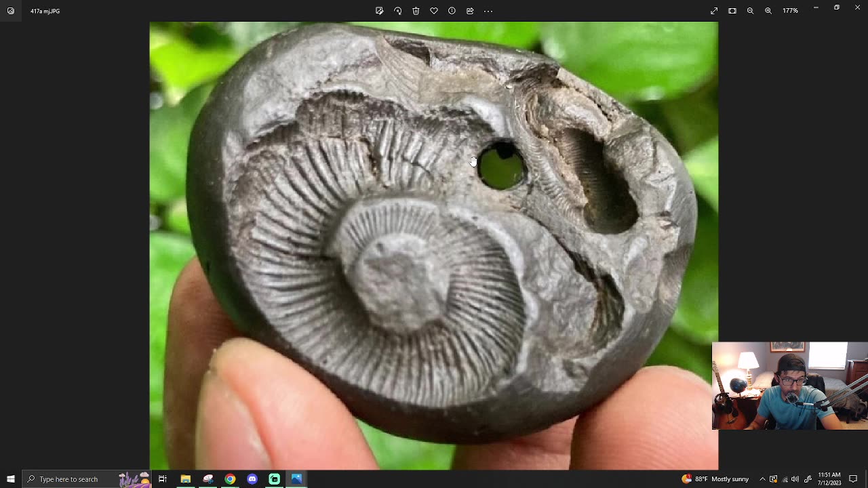Open Google Chrome from the taskbar

click(x=230, y=479)
